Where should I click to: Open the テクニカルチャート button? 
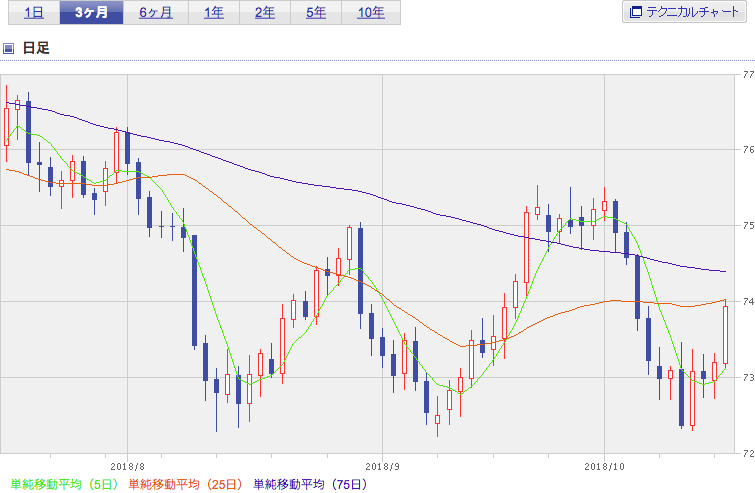click(x=684, y=12)
